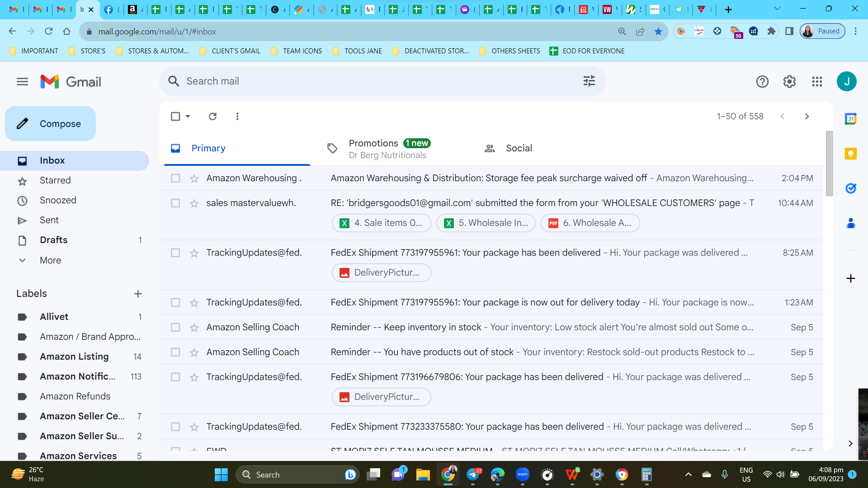Viewport: 868px width, 488px height.
Task: Refresh the inbox mail list
Action: click(212, 117)
